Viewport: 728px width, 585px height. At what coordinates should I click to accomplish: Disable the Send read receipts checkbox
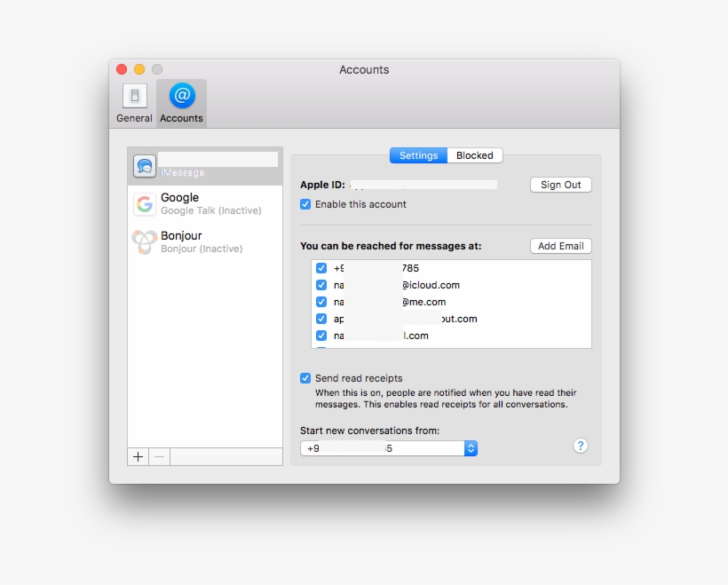pos(305,378)
